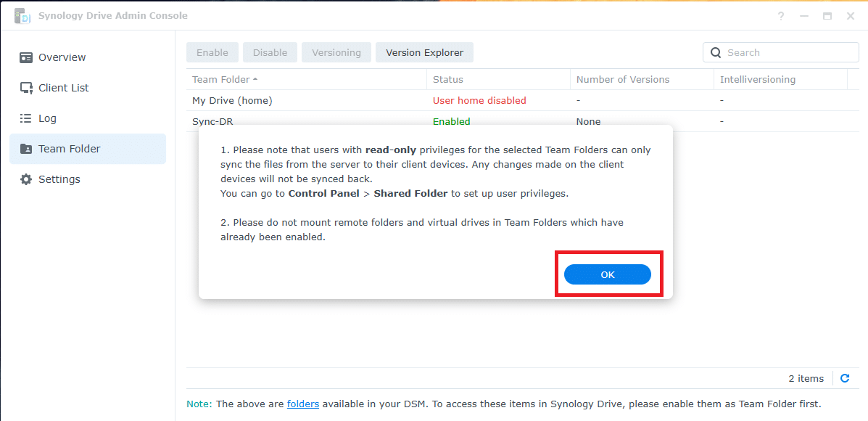Click the Intelliversioning column header

point(780,79)
